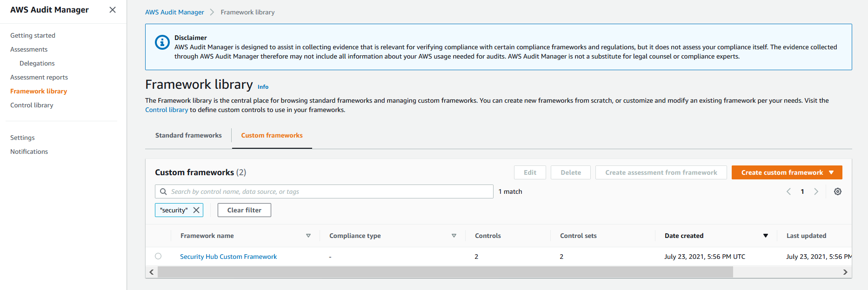Screen dimensions: 868x290
Task: Open Control library in the sidebar
Action: click(x=32, y=105)
